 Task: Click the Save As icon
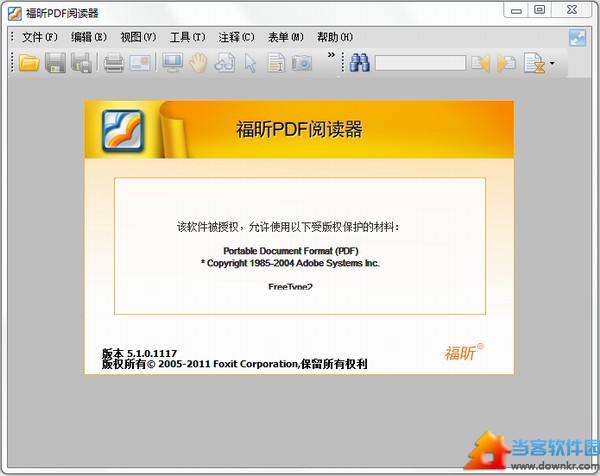82,63
